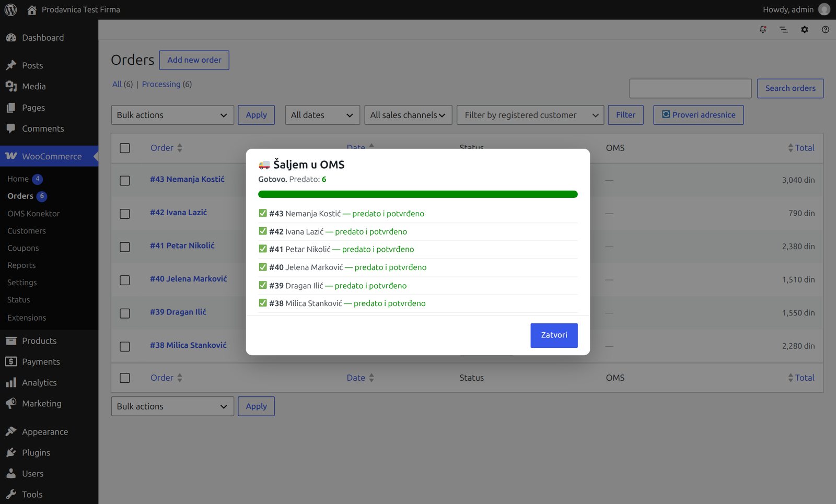Click the settings gear icon

(x=805, y=30)
